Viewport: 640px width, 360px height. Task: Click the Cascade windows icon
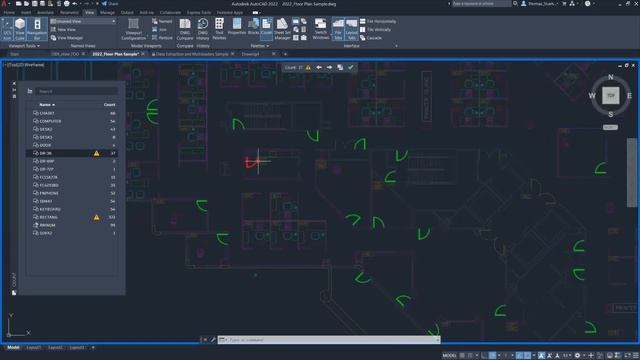pos(362,38)
